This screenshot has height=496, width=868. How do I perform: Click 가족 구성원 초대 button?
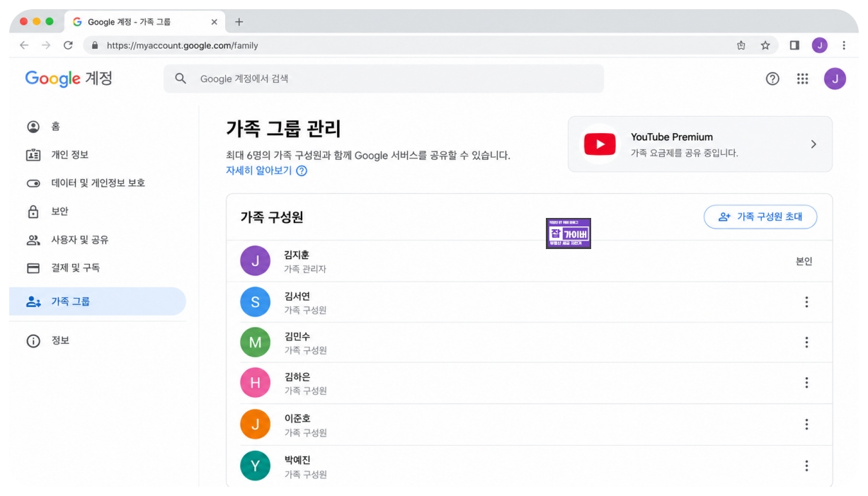coord(760,217)
